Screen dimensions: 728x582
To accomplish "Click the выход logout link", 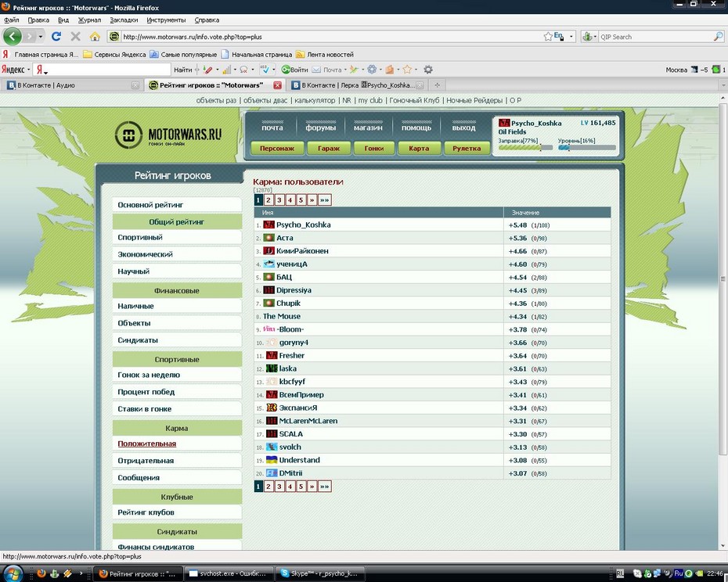I will point(464,128).
